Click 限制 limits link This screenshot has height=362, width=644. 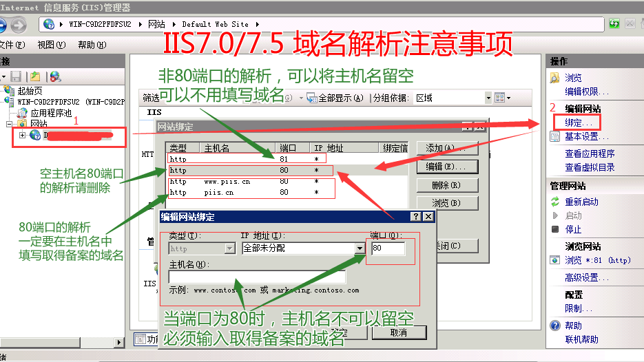[579, 308]
